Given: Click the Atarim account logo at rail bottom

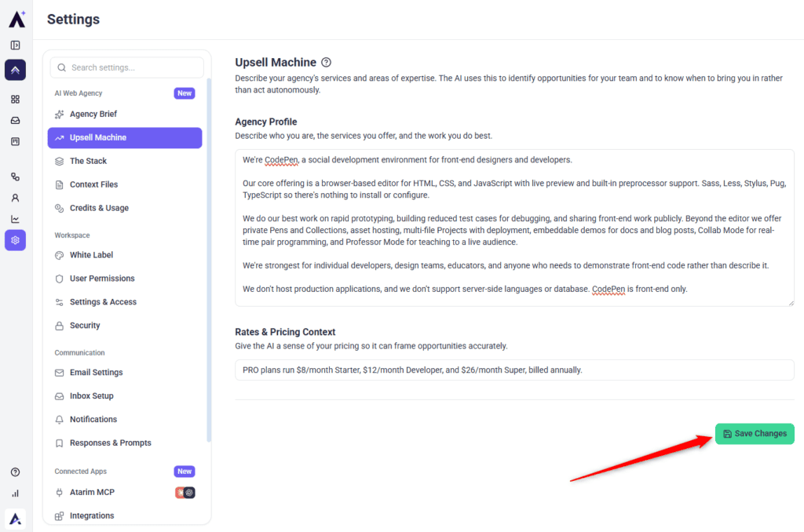Looking at the screenshot, I should pyautogui.click(x=16, y=519).
